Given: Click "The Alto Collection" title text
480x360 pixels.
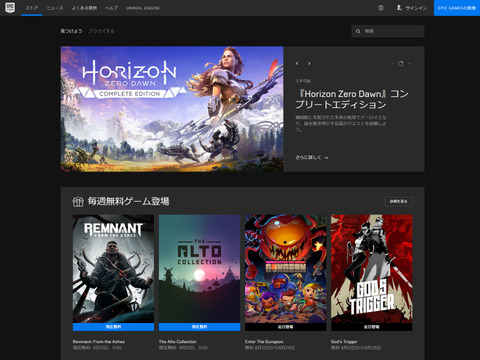Looking at the screenshot, I should [x=178, y=342].
